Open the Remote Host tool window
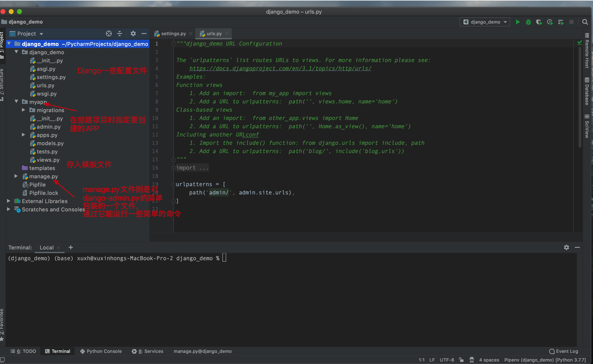593x364 pixels. (587, 50)
